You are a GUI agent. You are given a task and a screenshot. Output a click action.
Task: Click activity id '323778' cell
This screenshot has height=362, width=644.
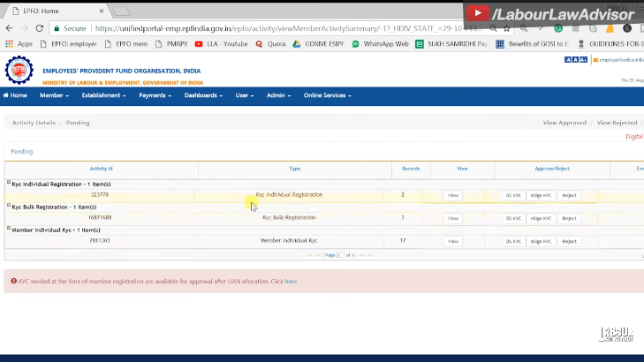[x=100, y=194]
